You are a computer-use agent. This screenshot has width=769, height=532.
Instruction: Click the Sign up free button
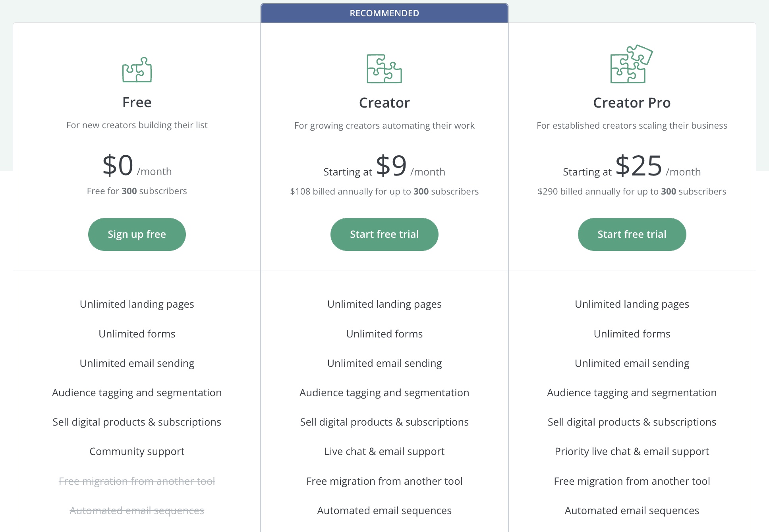point(137,234)
